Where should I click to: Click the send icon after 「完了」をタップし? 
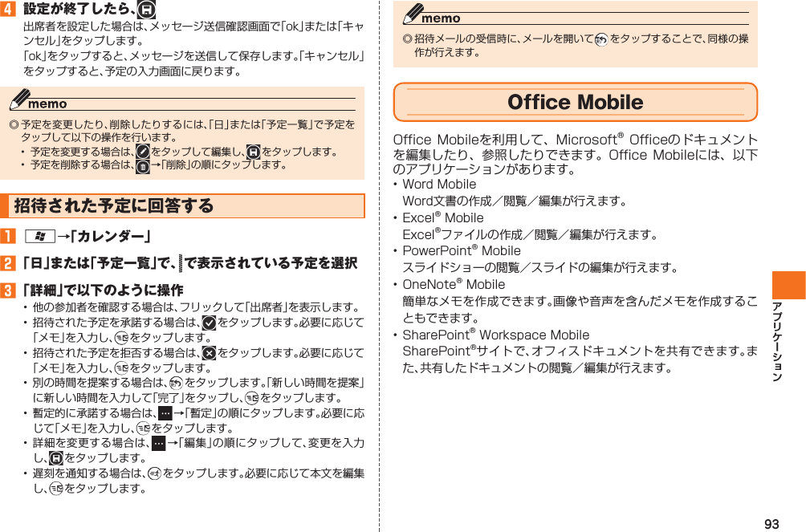(252, 398)
